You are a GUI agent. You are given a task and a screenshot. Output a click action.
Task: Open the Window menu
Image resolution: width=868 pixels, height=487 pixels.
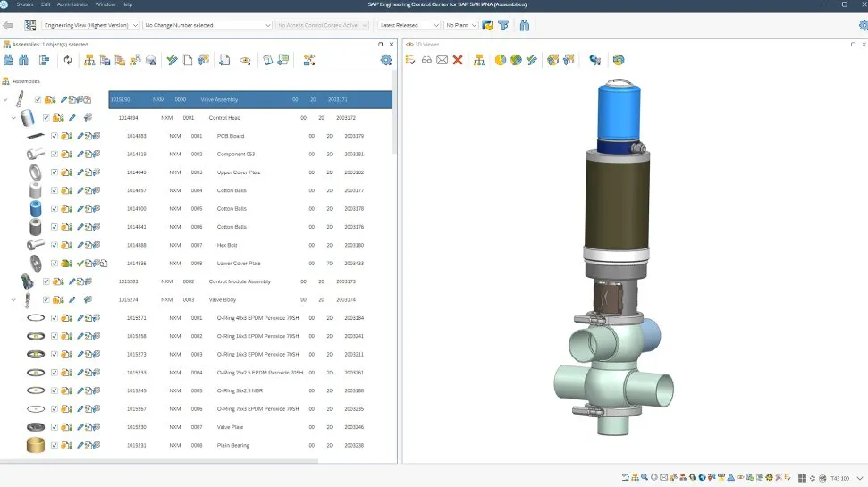click(x=105, y=4)
